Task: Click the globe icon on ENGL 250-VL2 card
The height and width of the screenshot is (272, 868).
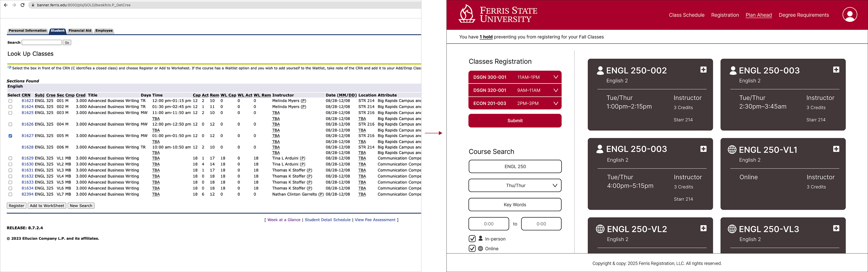Action: click(600, 229)
